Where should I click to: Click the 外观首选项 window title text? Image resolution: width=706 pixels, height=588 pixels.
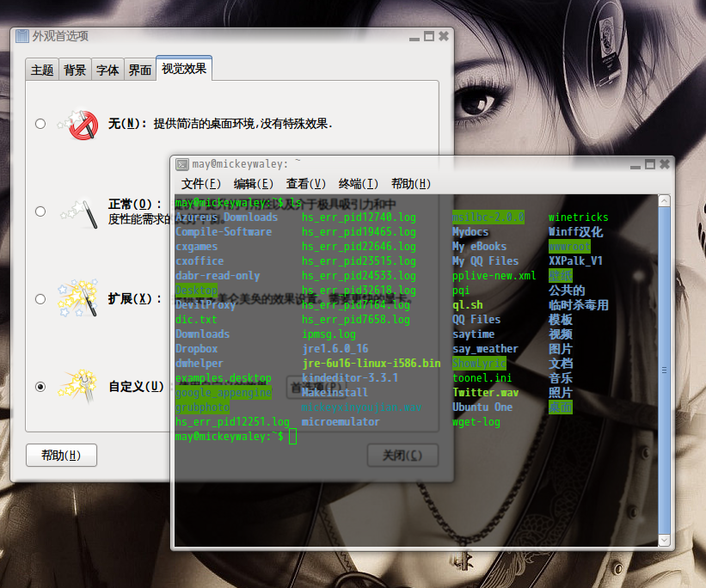click(60, 36)
